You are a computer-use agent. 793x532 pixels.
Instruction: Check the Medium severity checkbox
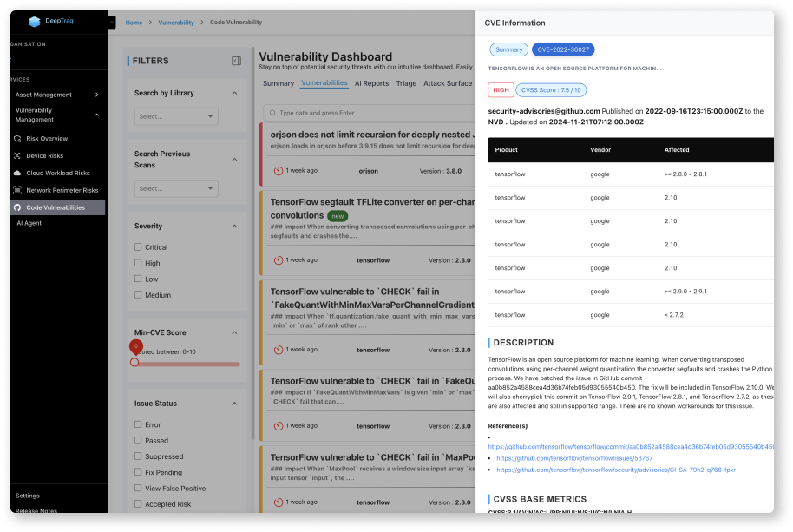point(138,294)
